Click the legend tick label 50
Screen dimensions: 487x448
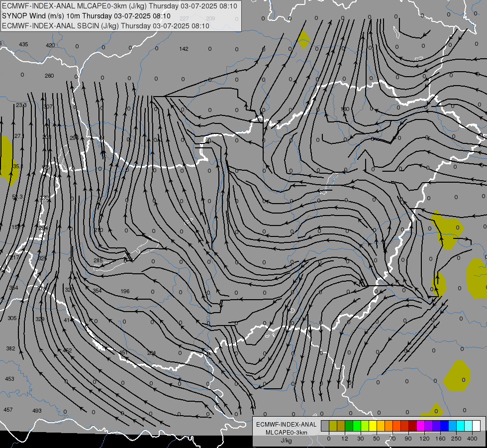tap(377, 439)
